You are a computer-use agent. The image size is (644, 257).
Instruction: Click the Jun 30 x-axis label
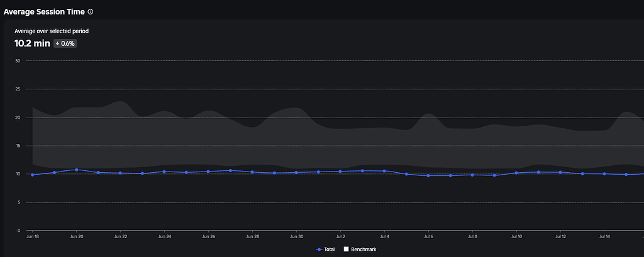coord(296,237)
